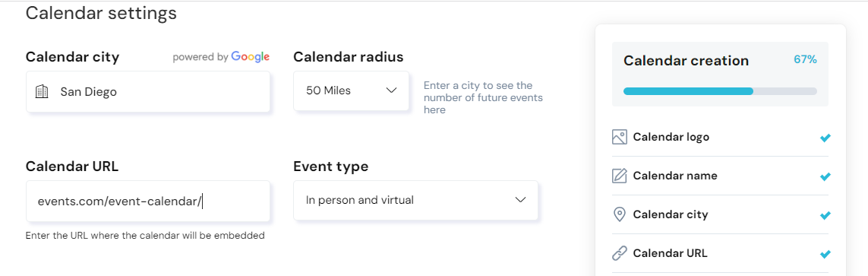
Task: Select the Calendar name checklist item
Action: 720,176
